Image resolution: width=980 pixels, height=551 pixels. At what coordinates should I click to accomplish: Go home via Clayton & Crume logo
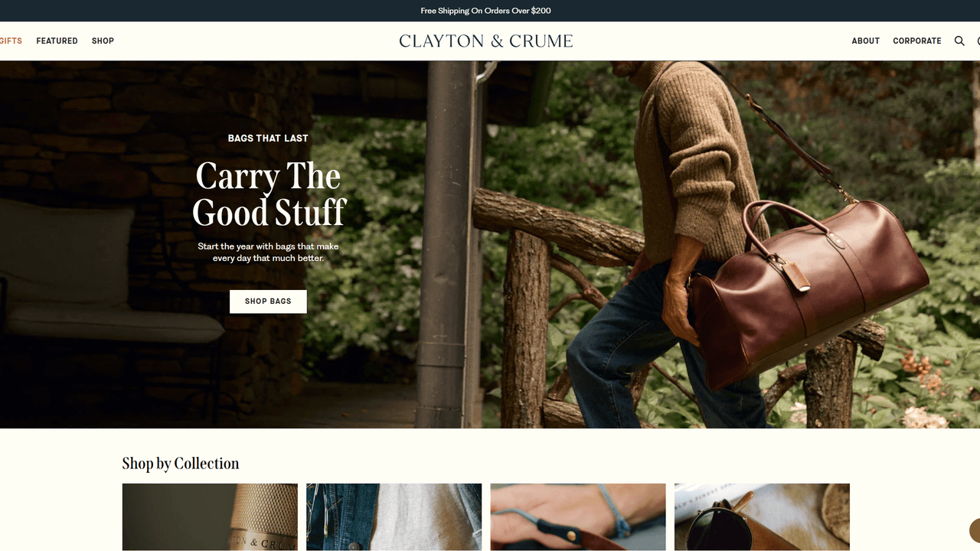485,41
